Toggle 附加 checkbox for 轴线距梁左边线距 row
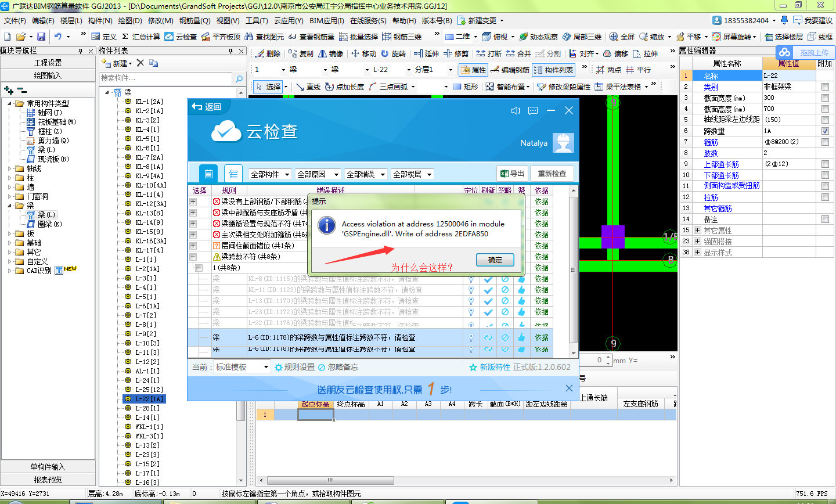836x504 pixels. (x=825, y=120)
